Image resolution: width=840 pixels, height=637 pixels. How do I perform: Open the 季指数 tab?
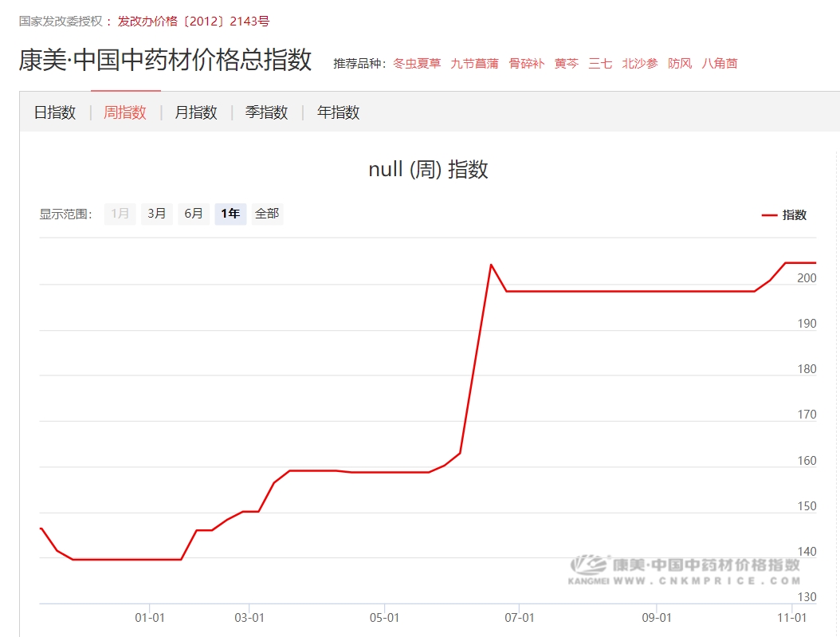tap(266, 112)
